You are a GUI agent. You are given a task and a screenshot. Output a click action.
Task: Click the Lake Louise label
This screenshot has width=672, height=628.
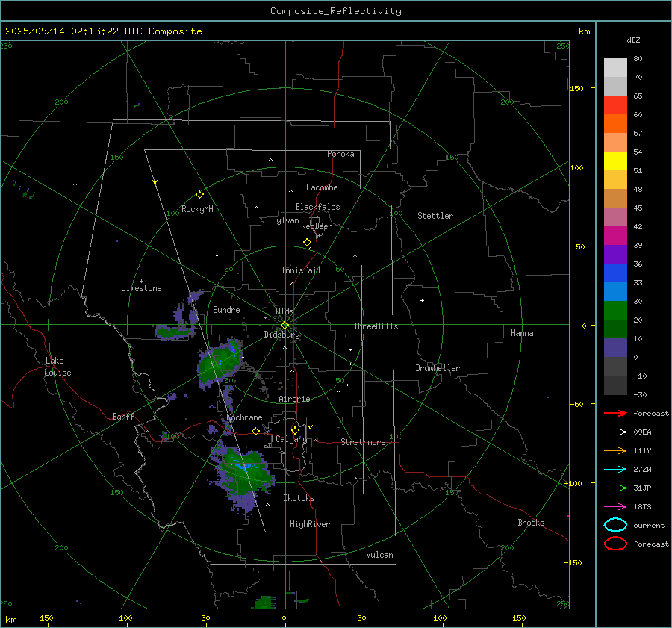tap(57, 367)
